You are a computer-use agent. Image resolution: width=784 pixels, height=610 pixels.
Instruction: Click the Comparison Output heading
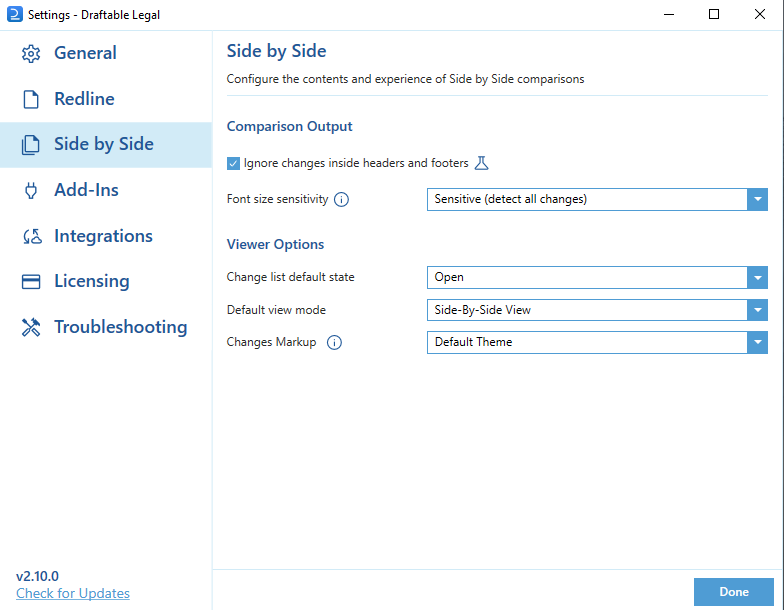click(x=290, y=126)
